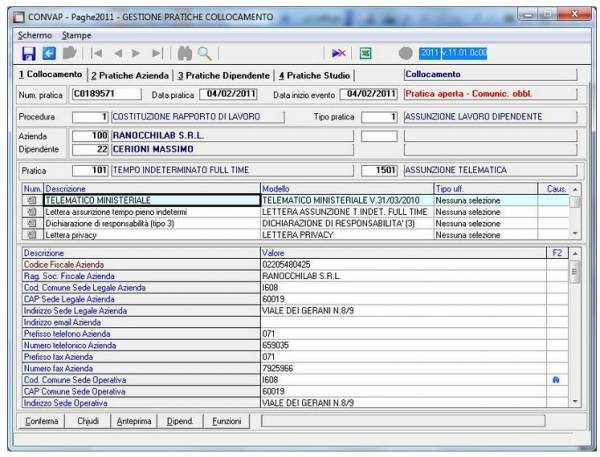Image resolution: width=600 pixels, height=457 pixels.
Task: Click the green Excel export icon
Action: (x=365, y=53)
